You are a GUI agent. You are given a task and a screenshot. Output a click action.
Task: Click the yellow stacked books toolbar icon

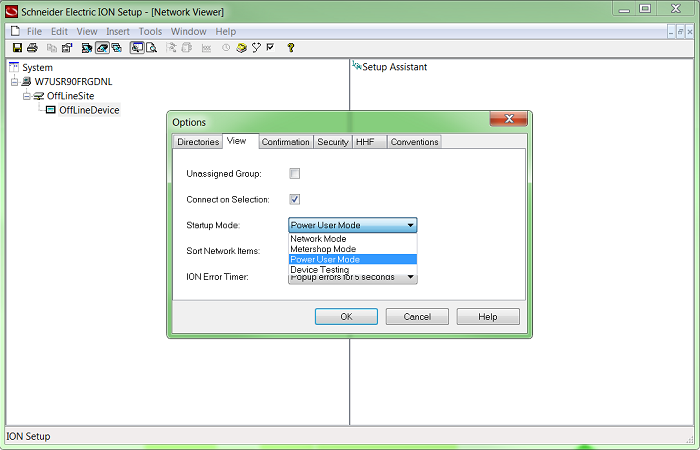(x=242, y=48)
